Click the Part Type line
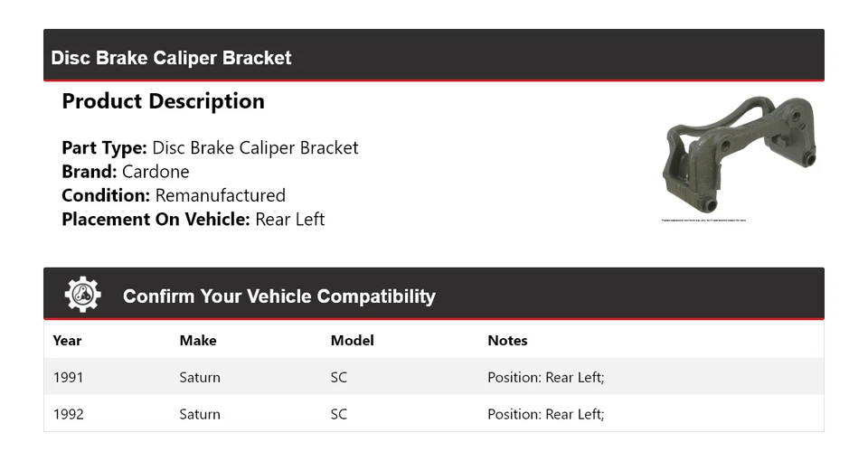The height and width of the screenshot is (461, 868). click(210, 147)
